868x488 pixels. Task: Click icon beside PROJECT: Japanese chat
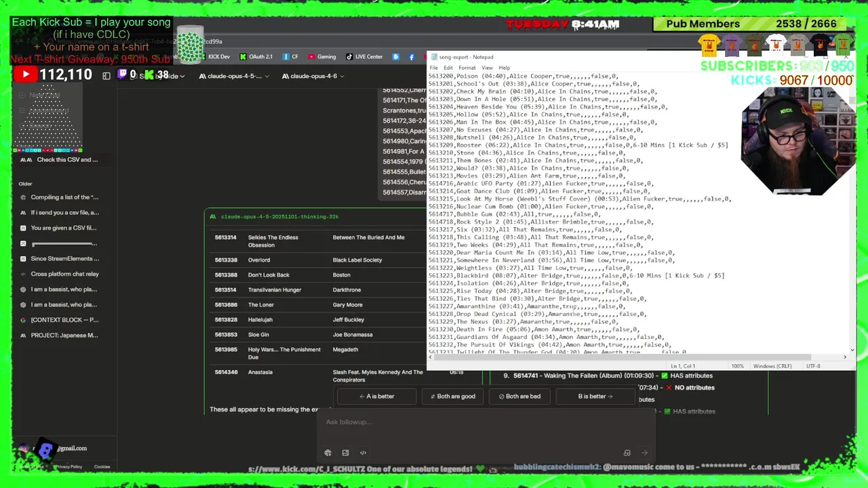[24, 335]
